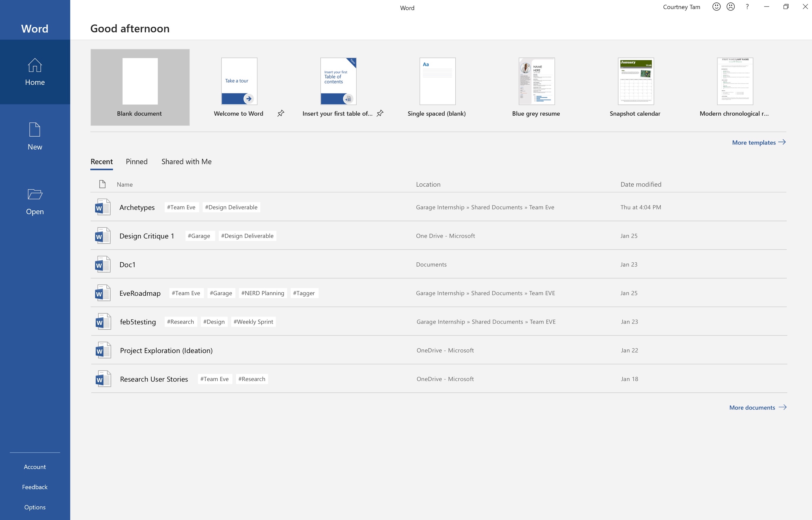Screen dimensions: 812x520
Task: Open the folder icon labeled Open
Action: click(35, 194)
